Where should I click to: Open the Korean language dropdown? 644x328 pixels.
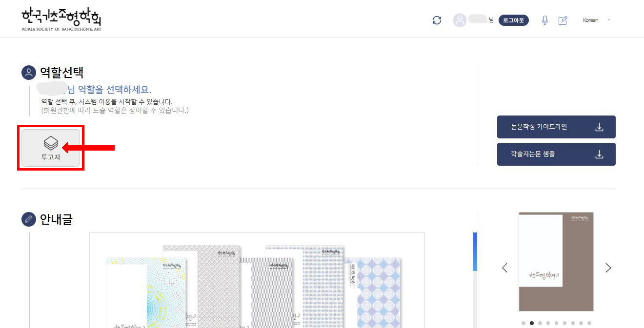pyautogui.click(x=590, y=20)
